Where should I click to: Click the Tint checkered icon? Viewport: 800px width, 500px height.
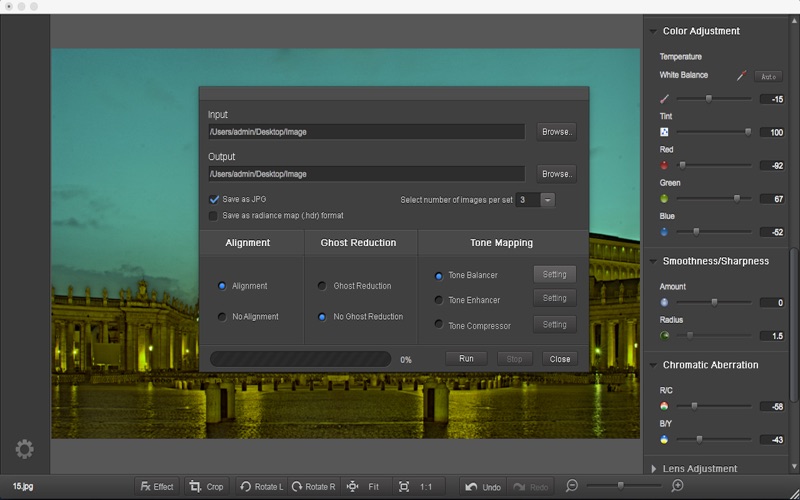[664, 132]
